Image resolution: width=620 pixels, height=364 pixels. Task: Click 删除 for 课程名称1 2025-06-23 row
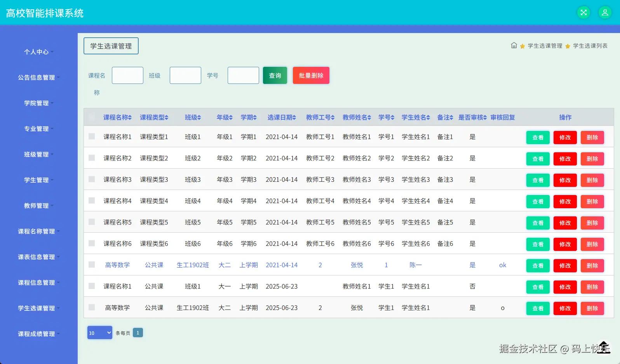(592, 287)
